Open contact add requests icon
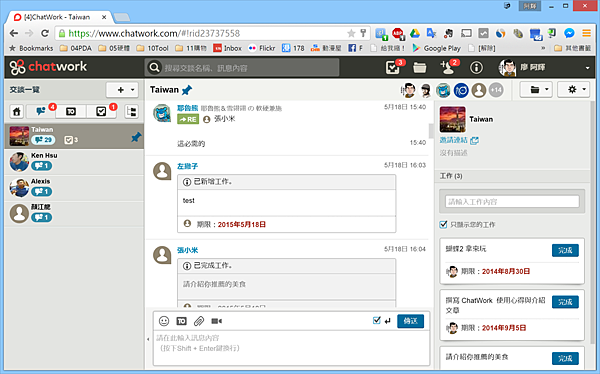The width and height of the screenshot is (600, 374). (x=447, y=68)
